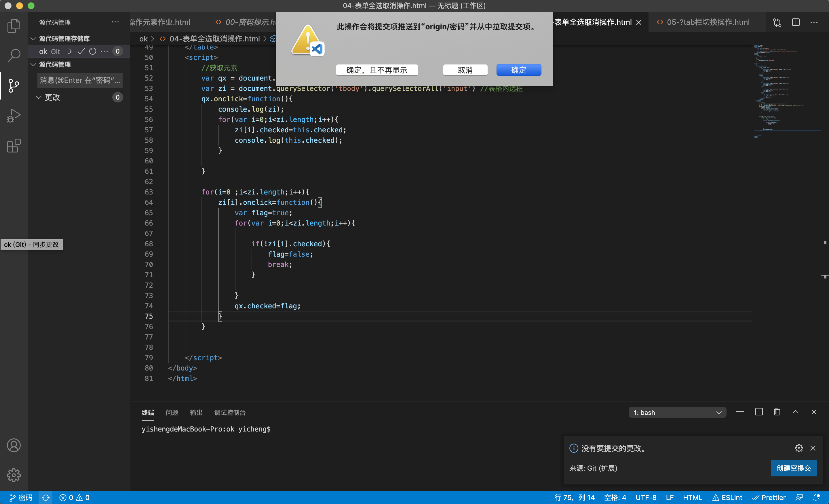The width and height of the screenshot is (829, 504).
Task: Collapse the 源代码管理存储库 section
Action: 34,39
